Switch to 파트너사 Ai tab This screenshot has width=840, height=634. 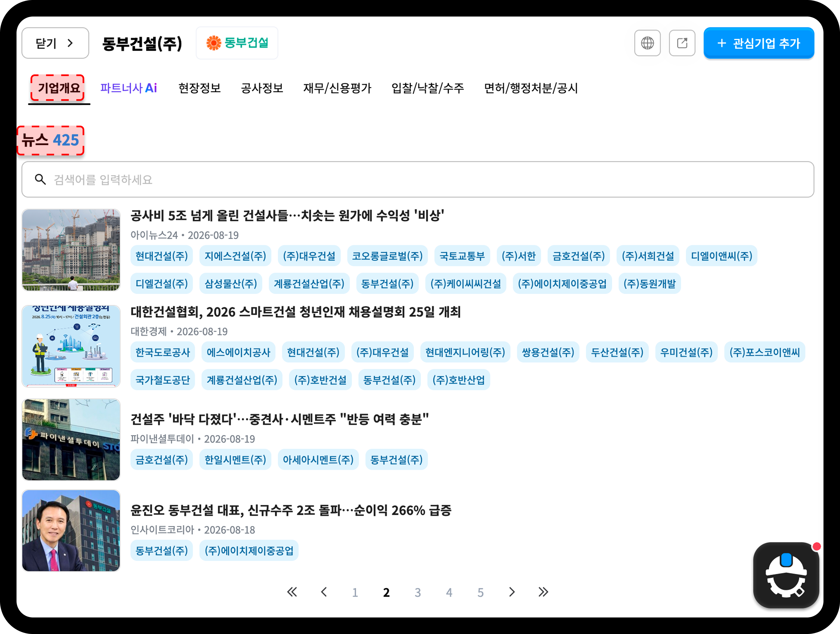tap(129, 88)
